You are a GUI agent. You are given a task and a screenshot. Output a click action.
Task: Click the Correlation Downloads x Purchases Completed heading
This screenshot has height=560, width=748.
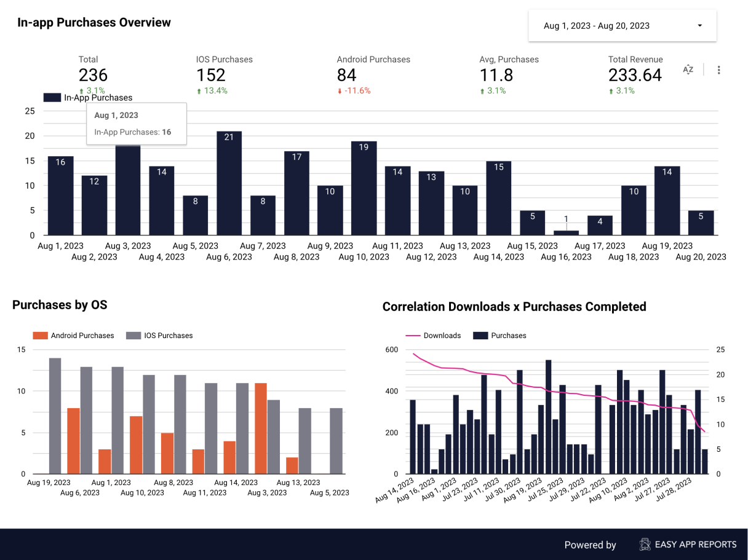click(x=514, y=306)
